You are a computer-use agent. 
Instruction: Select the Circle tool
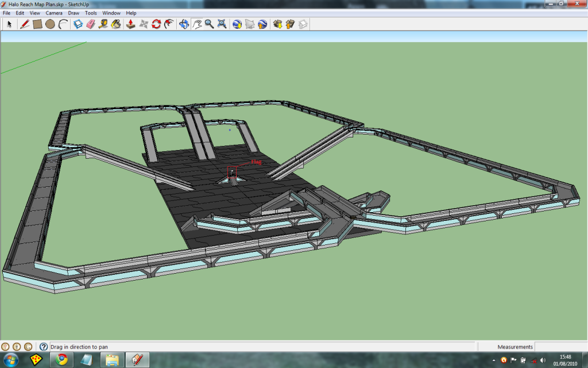50,24
